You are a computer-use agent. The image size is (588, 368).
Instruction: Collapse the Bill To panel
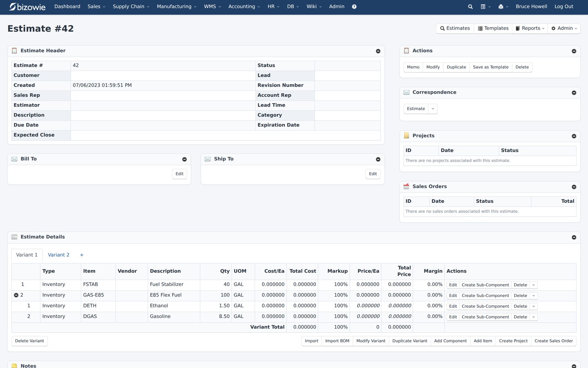[x=184, y=159]
